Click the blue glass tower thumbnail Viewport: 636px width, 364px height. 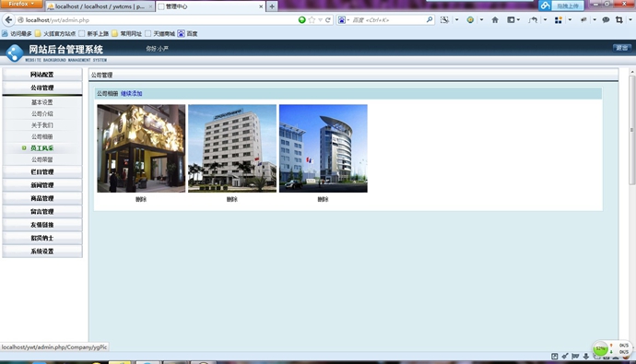point(324,148)
